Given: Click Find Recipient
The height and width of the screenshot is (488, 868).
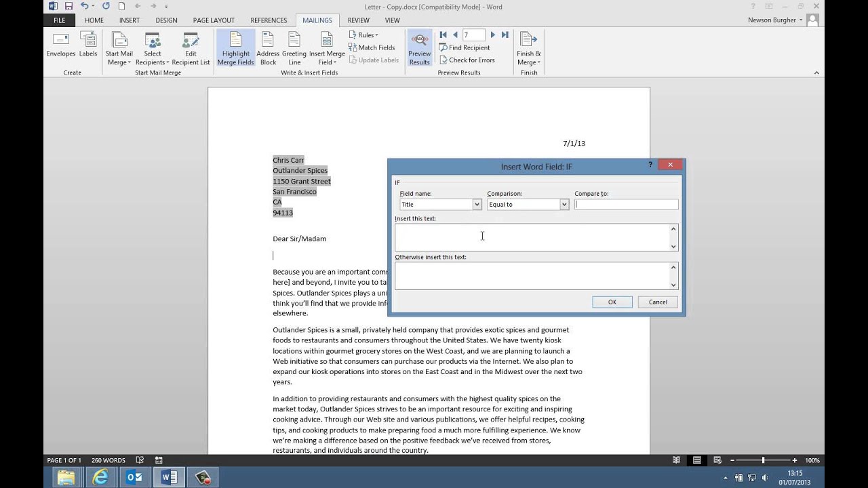Looking at the screenshot, I should [x=464, y=47].
